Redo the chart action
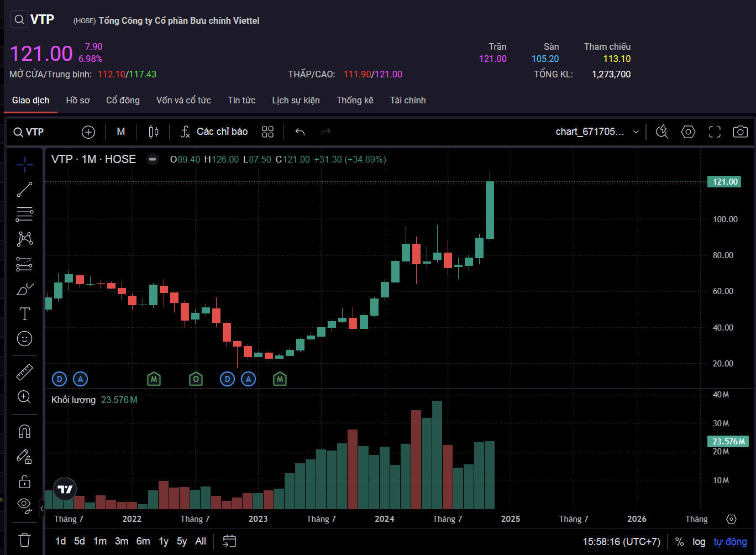Viewport: 756px width, 555px height. coord(326,132)
